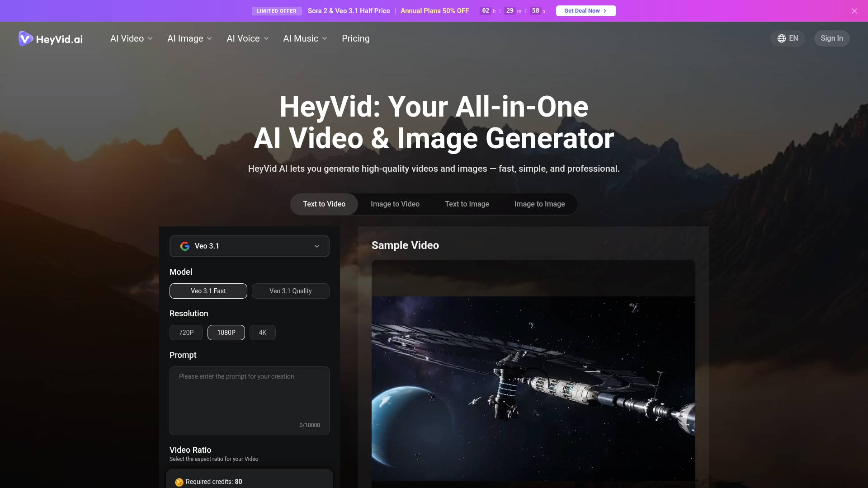Open the EN language selector

coord(788,38)
